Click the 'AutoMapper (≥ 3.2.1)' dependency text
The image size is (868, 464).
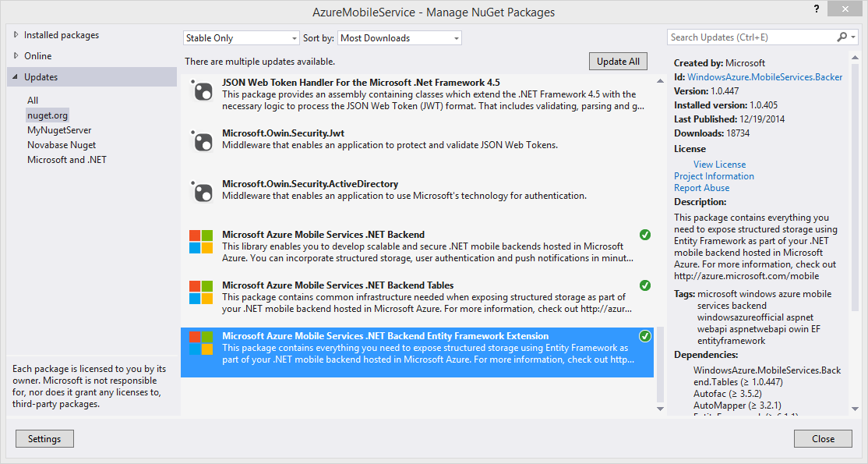coord(737,406)
